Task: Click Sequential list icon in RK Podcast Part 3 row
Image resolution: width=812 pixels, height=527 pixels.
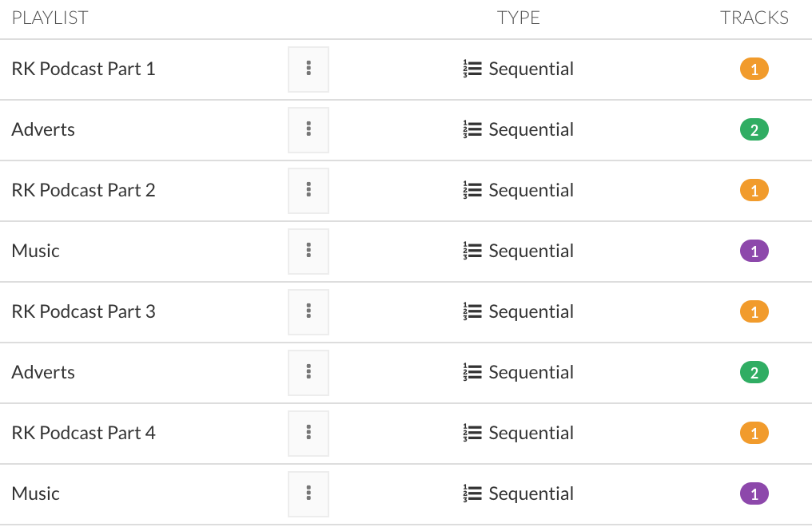Action: point(472,312)
